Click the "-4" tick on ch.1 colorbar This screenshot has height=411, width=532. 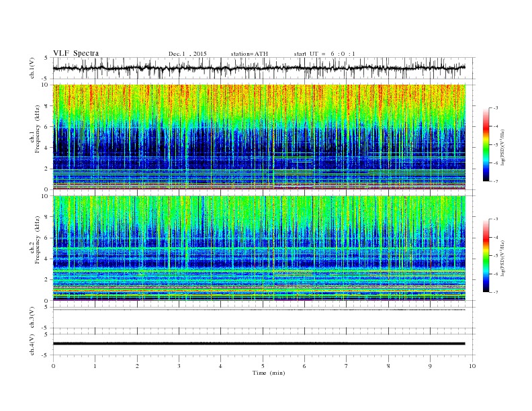pyautogui.click(x=496, y=126)
